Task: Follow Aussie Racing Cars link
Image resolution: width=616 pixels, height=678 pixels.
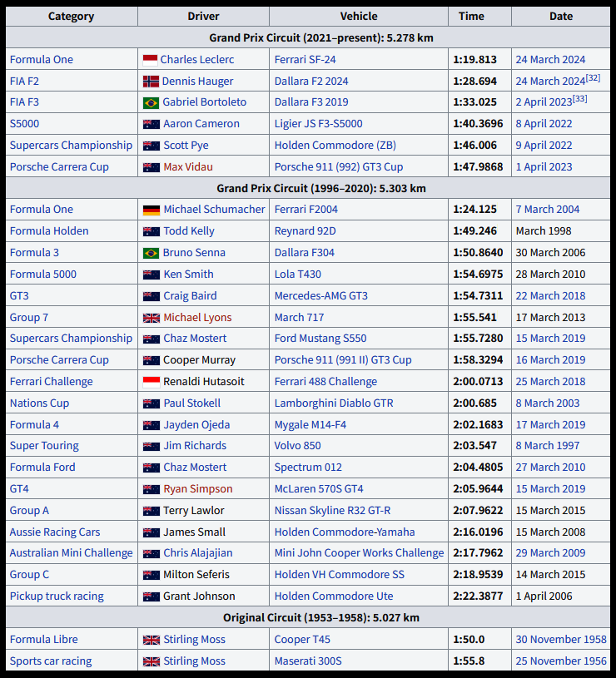Action: coord(54,532)
